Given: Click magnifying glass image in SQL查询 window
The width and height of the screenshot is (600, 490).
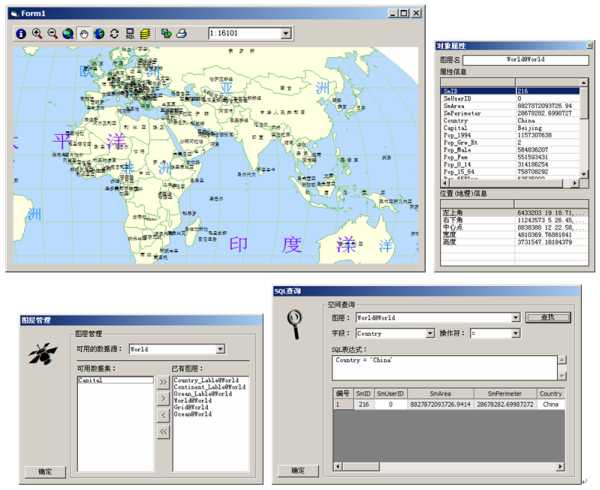Looking at the screenshot, I should (x=295, y=325).
